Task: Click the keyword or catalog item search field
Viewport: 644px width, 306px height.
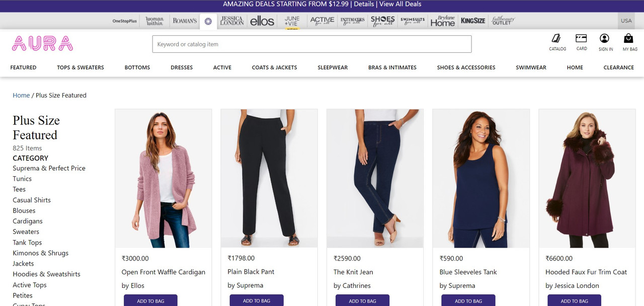Action: click(x=312, y=44)
